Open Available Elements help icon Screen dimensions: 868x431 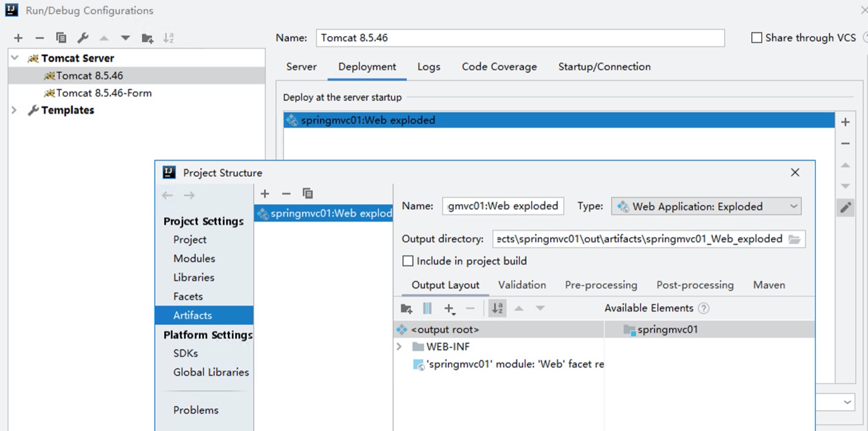pos(704,308)
